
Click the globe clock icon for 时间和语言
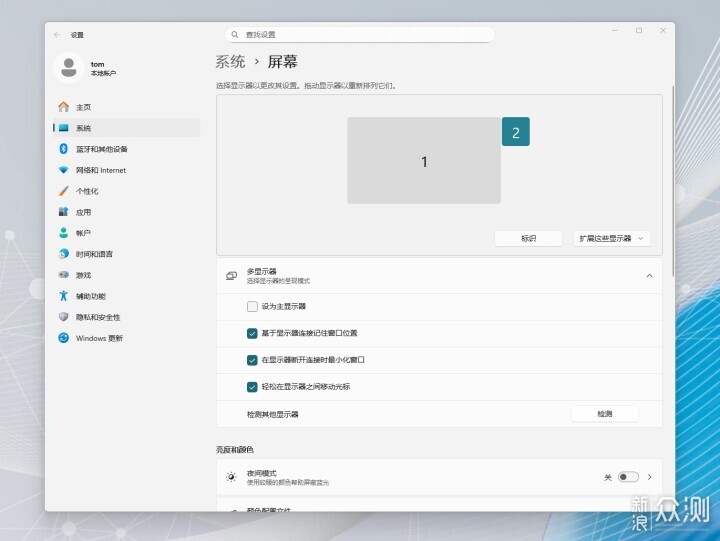coord(63,254)
